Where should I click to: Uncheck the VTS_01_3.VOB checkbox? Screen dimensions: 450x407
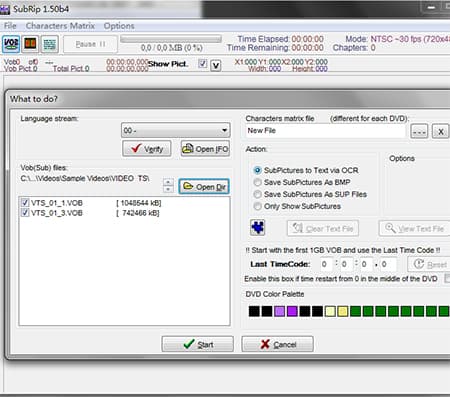click(x=25, y=213)
